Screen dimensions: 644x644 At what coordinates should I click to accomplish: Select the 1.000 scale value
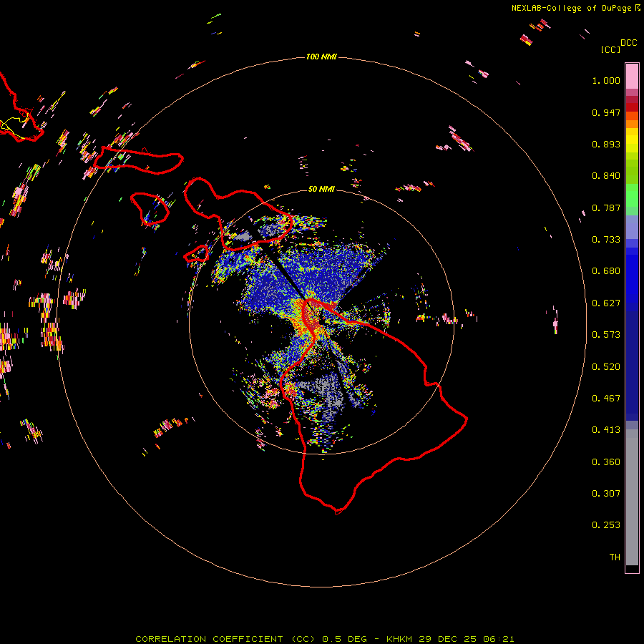coord(606,80)
